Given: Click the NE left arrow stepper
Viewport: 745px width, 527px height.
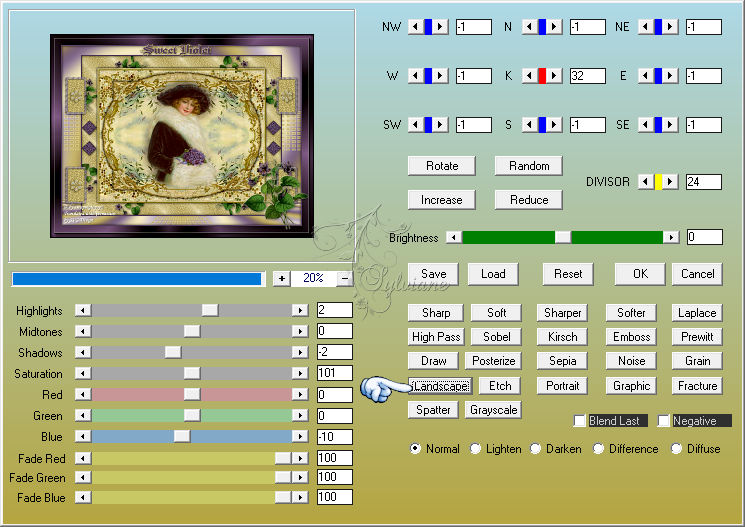Looking at the screenshot, I should tap(646, 27).
